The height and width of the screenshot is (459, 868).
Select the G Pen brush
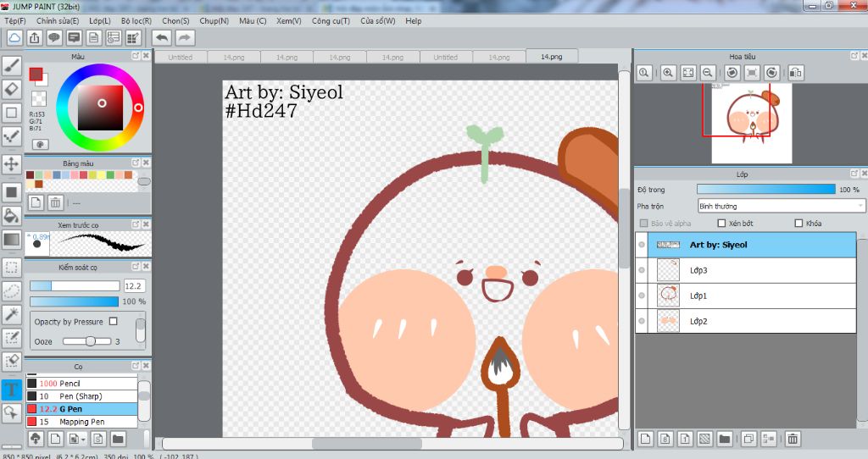click(x=81, y=409)
